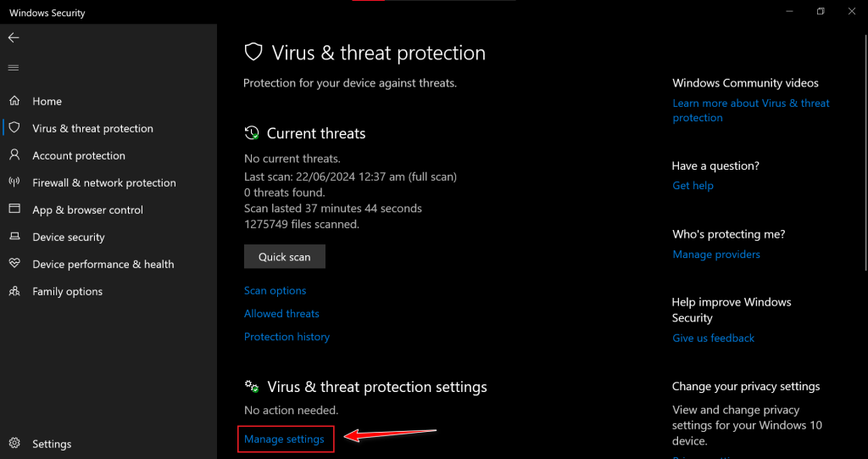Open App & browser control icon

coord(14,210)
